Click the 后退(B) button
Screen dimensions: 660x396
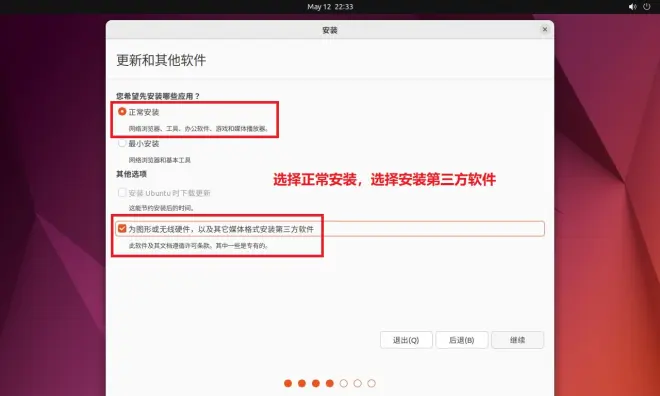tap(462, 340)
